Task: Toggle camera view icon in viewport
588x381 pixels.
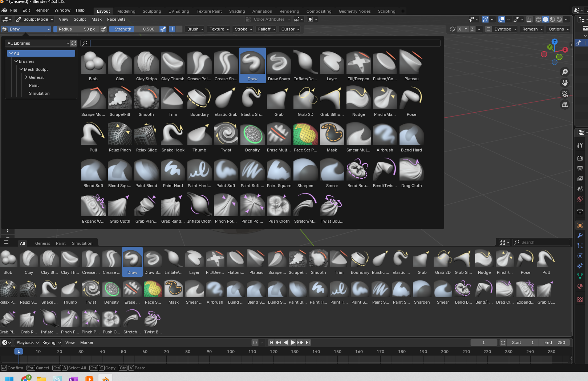Action: 565,94
